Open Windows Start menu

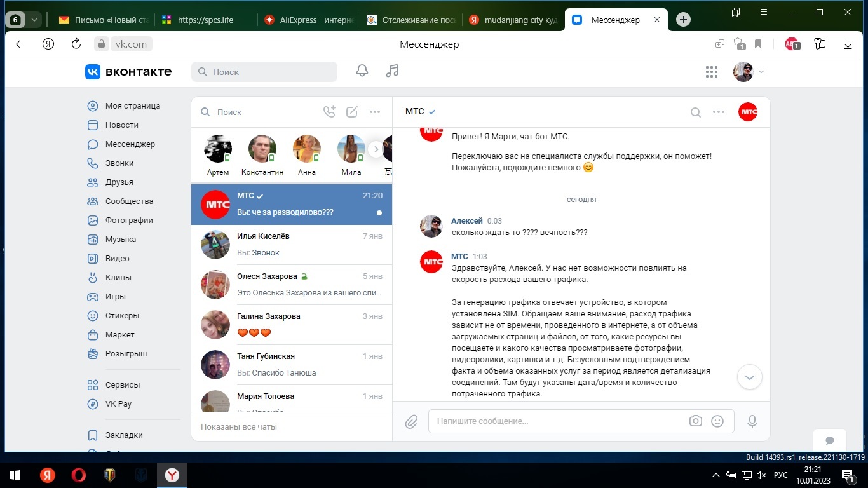15,475
